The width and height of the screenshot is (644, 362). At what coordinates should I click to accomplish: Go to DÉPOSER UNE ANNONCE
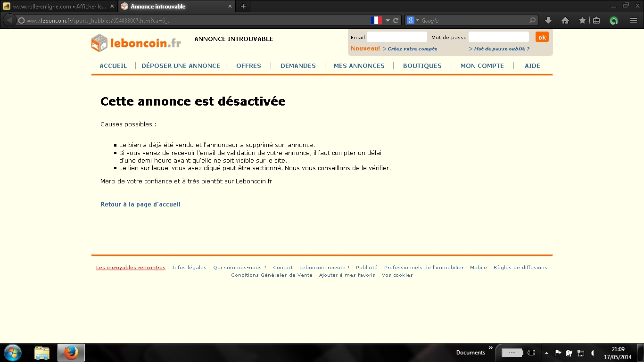[x=181, y=66]
